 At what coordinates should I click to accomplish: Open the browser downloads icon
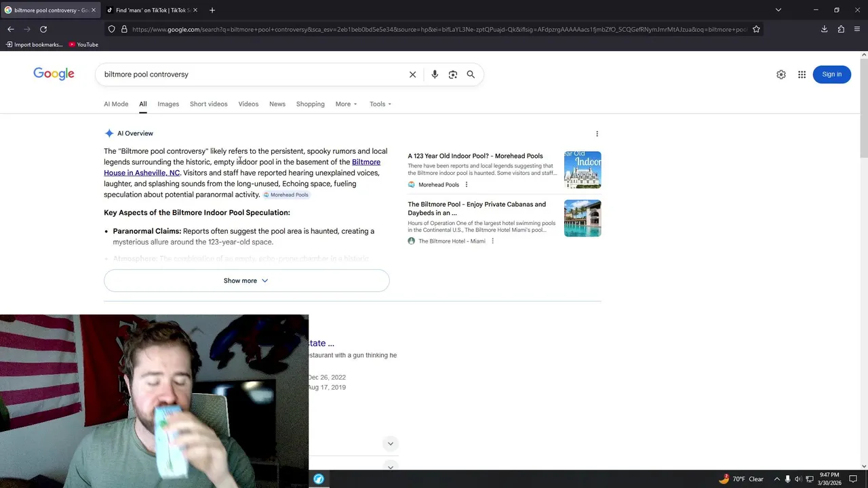(824, 29)
